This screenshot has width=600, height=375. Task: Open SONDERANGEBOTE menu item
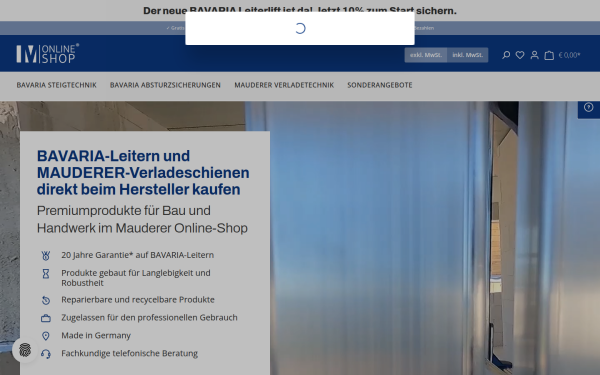tap(380, 85)
